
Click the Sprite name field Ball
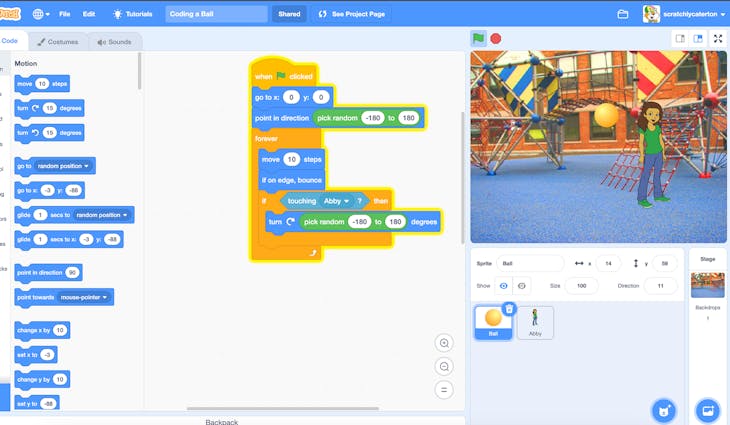(x=530, y=263)
